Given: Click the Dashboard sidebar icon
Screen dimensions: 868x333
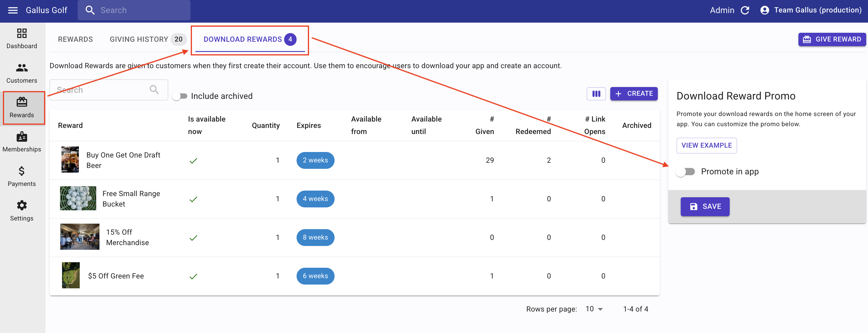Looking at the screenshot, I should click(21, 33).
